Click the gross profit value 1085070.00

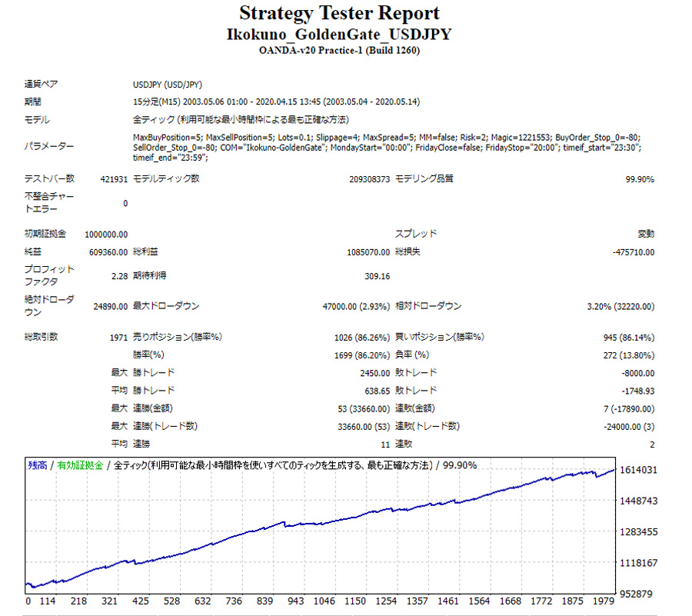tap(368, 252)
